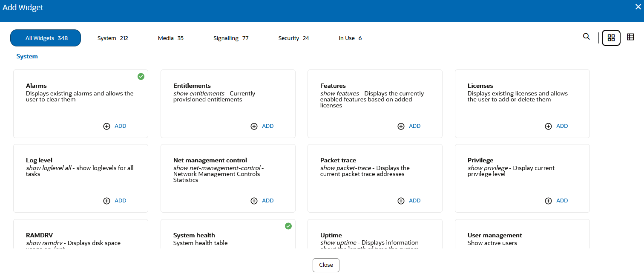Click the Privilege card title
This screenshot has height=274, width=644.
click(480, 161)
